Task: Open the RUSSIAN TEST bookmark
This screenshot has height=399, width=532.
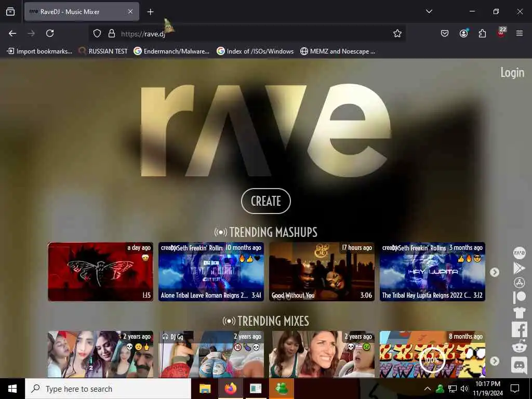Action: click(103, 51)
